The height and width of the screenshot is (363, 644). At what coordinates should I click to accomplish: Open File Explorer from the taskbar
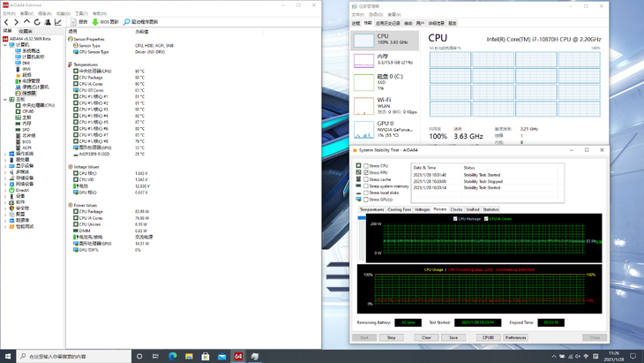point(189,356)
